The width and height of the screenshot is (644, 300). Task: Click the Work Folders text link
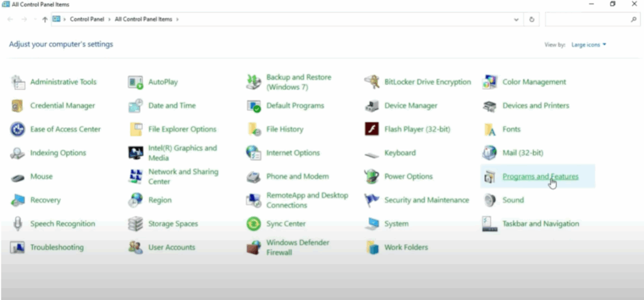point(406,247)
